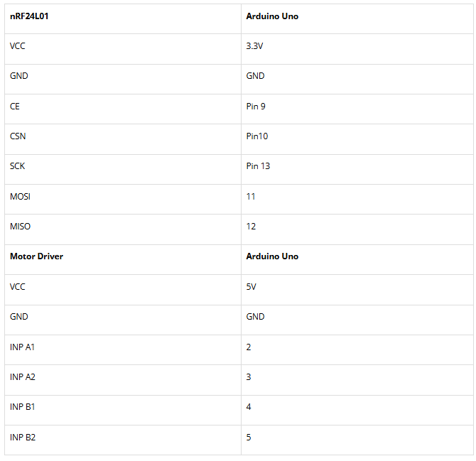Click the Pin 13 cell

pyautogui.click(x=258, y=166)
